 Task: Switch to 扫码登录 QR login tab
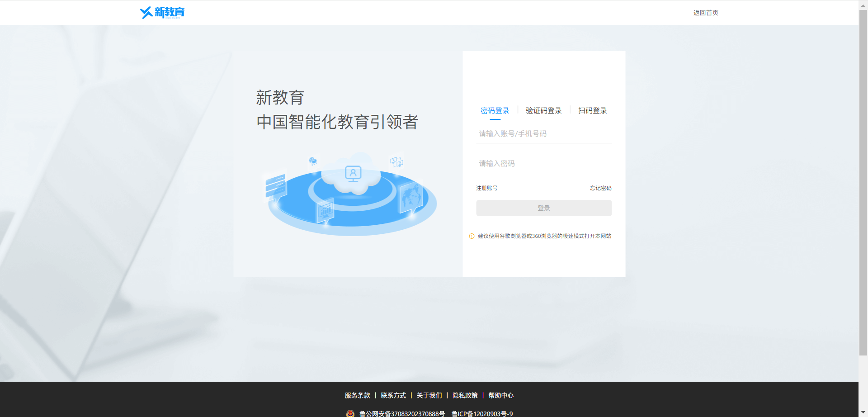click(592, 111)
